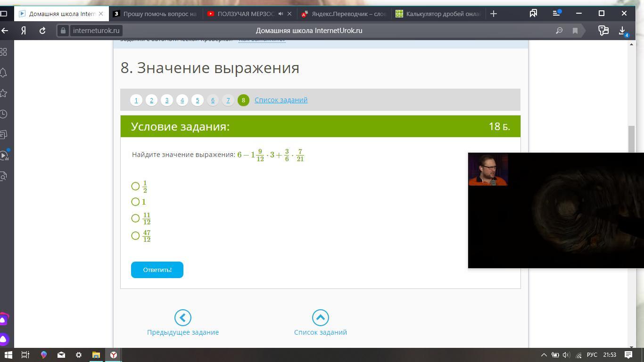Open the sidebar video player icon
The height and width of the screenshot is (362, 644).
[4, 155]
